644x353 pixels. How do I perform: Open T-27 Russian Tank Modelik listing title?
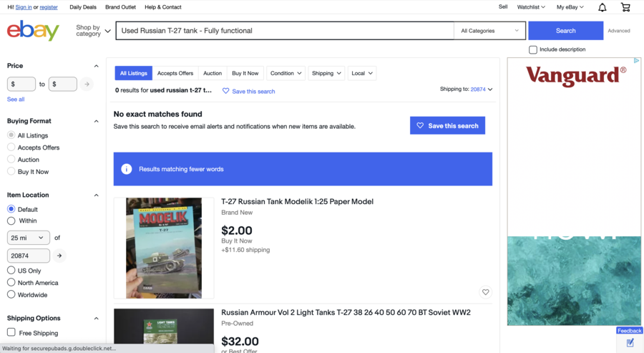298,201
